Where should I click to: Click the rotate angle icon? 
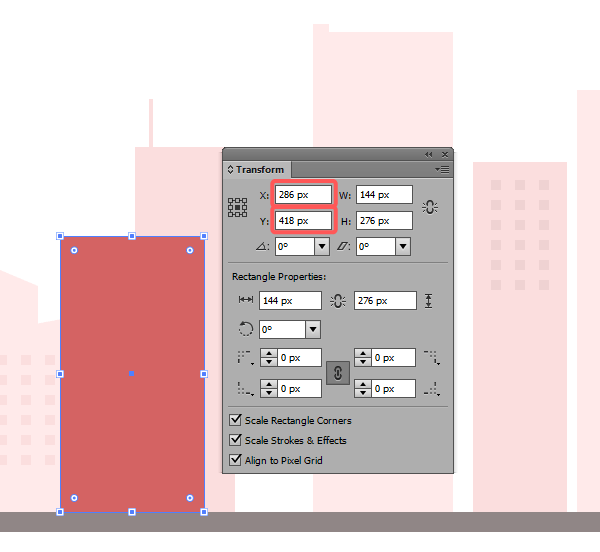tap(262, 246)
